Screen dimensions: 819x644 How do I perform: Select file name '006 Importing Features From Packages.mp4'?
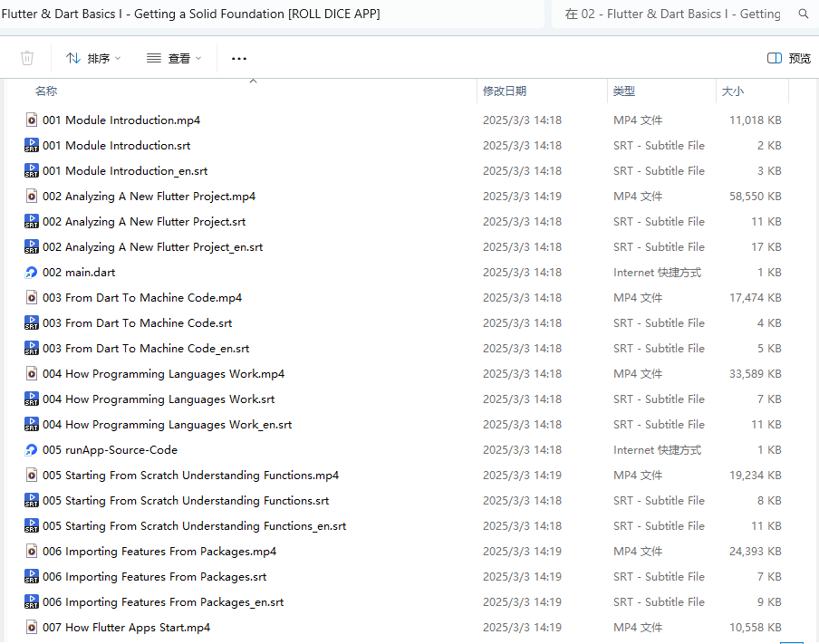pos(159,552)
